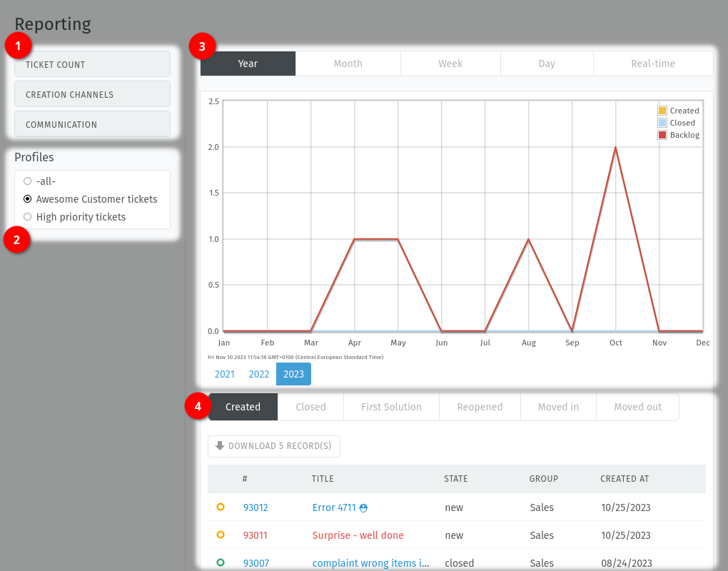Click the Closed legend color swatch

[662, 123]
